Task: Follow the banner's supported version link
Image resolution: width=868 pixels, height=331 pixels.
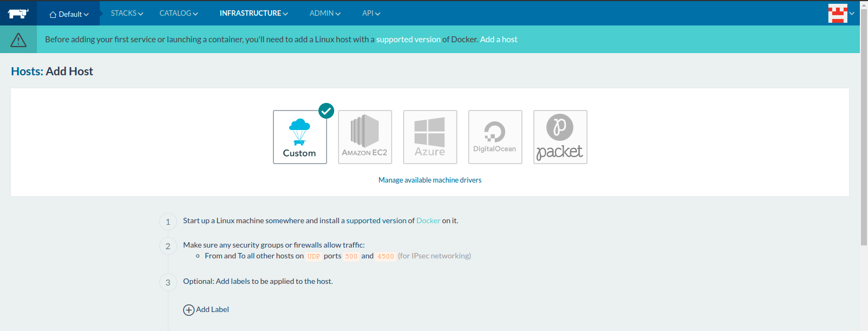Action: point(409,39)
